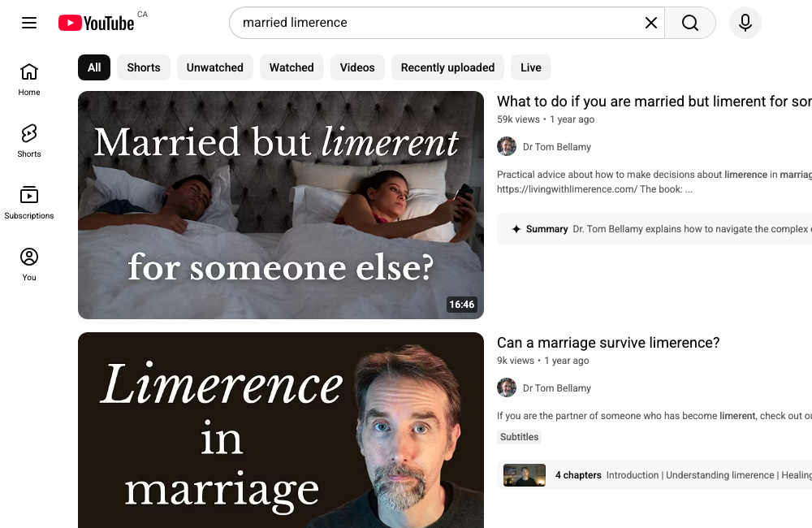Viewport: 812px width, 528px height.
Task: Click channel avatar on second result
Action: [507, 387]
